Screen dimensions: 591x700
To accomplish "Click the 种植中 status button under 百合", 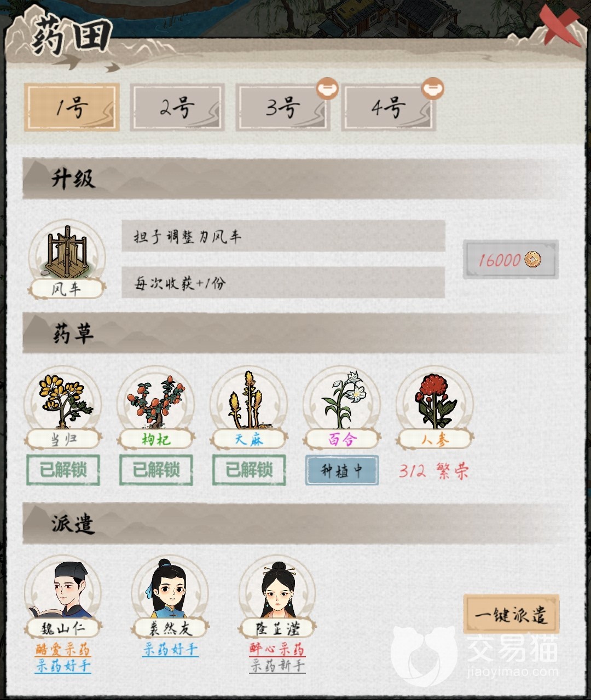I will pos(342,470).
